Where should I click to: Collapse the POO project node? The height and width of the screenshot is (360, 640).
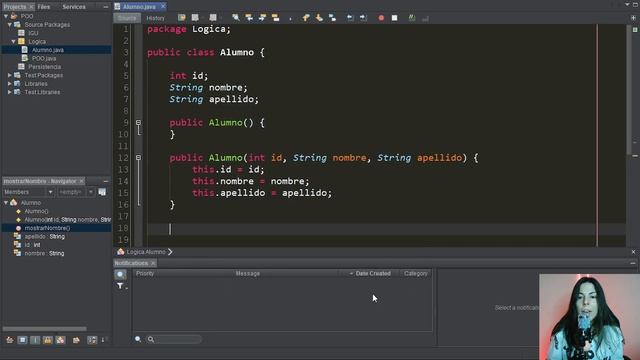coord(6,16)
